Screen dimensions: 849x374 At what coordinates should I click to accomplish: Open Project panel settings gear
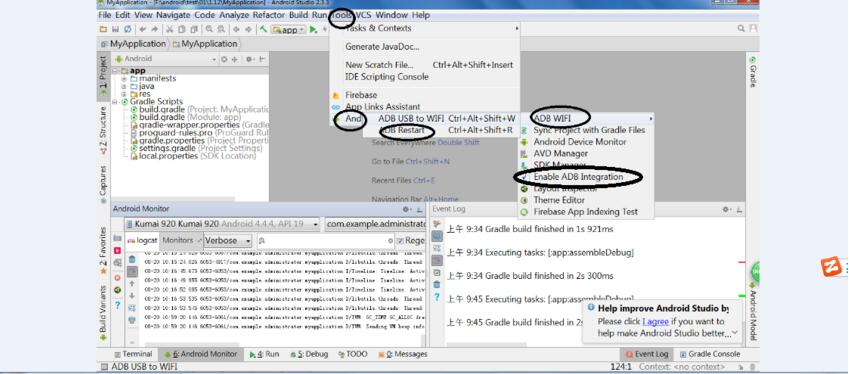(250, 59)
